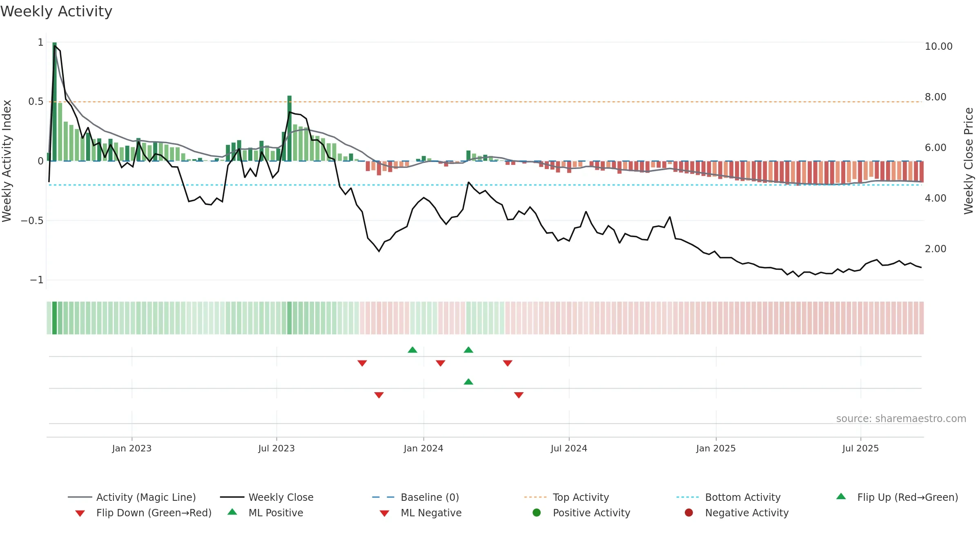The height and width of the screenshot is (551, 980).
Task: Click the Jul 2025 x-axis label
Action: pos(860,449)
